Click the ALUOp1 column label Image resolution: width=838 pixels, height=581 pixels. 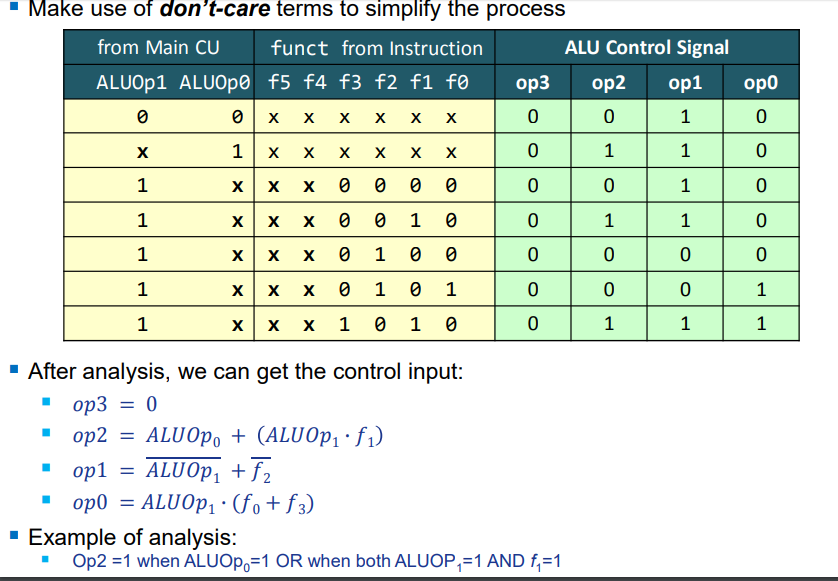[x=132, y=82]
